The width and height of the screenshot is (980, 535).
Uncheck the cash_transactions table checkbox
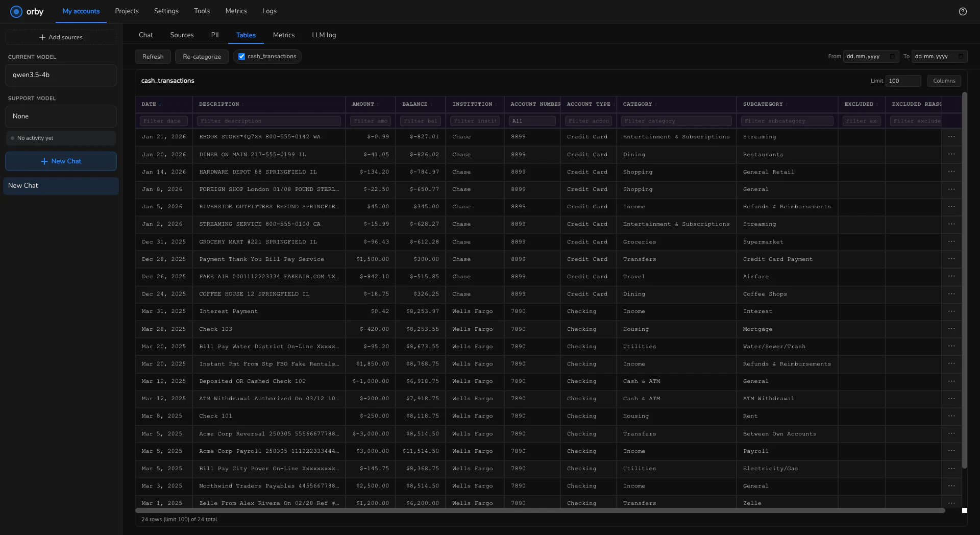(x=241, y=57)
